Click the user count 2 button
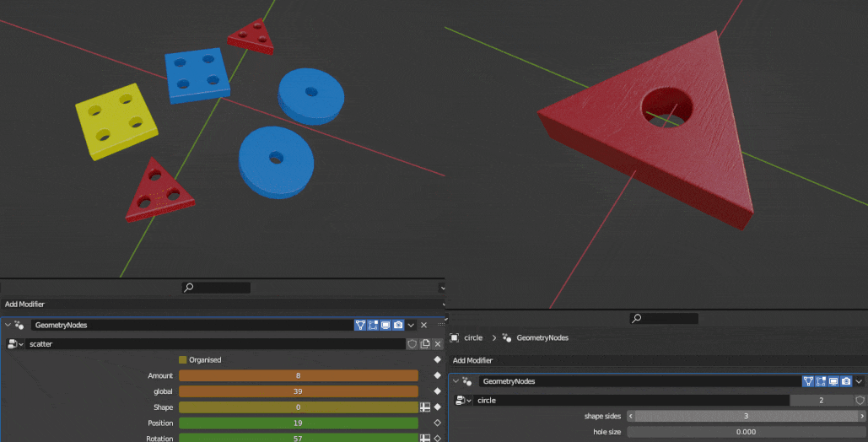Screen dimensions: 868x442 822,401
